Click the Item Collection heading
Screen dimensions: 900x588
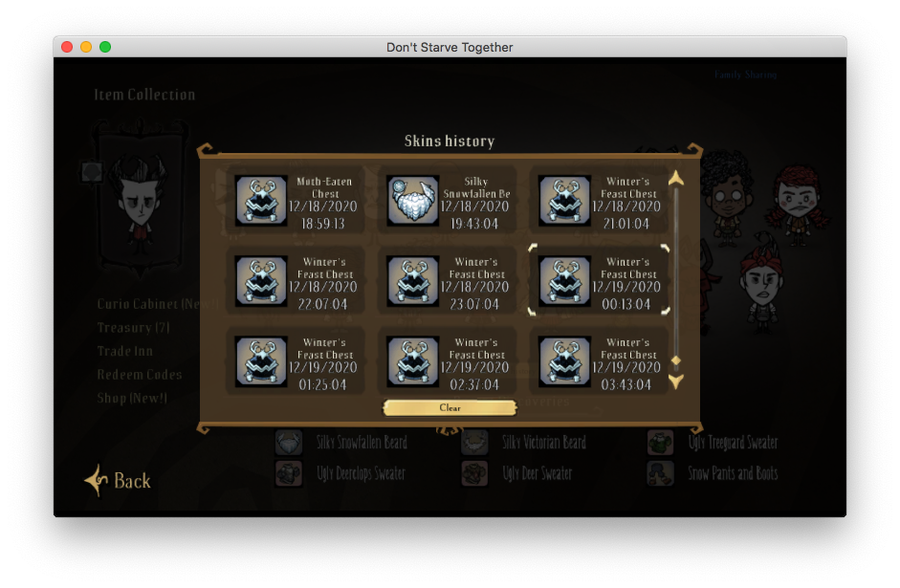coord(144,95)
